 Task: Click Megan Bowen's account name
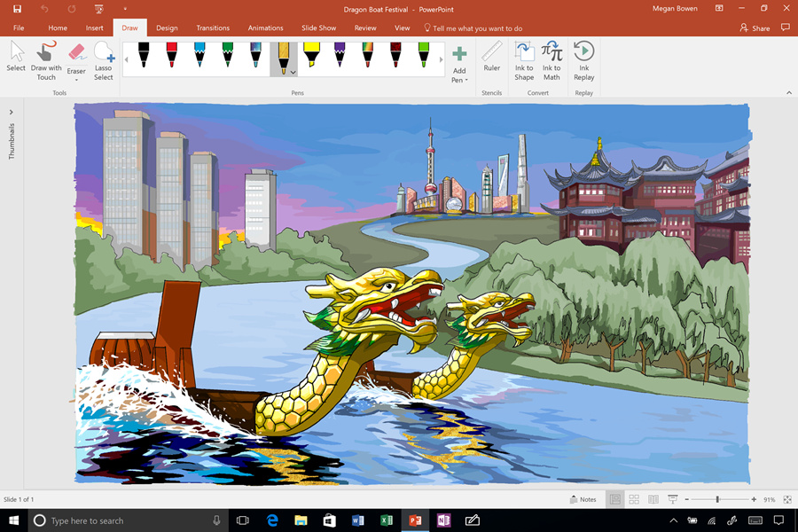tap(674, 8)
